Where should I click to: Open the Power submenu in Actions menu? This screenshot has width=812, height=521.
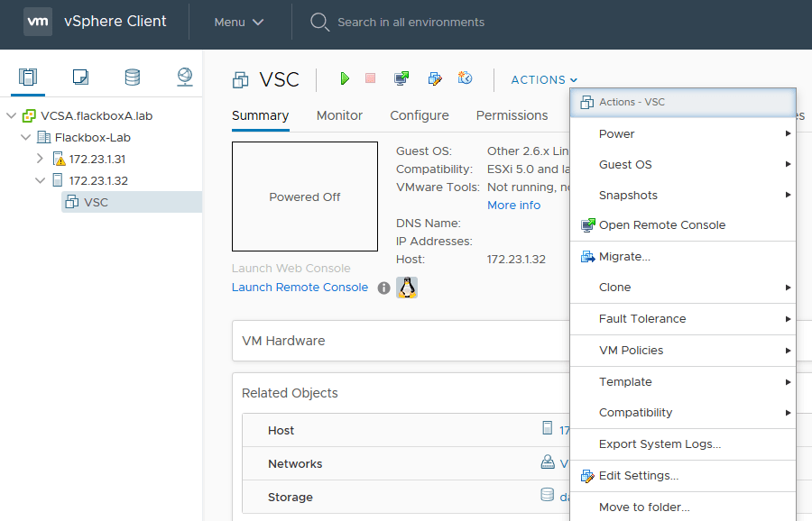click(617, 133)
